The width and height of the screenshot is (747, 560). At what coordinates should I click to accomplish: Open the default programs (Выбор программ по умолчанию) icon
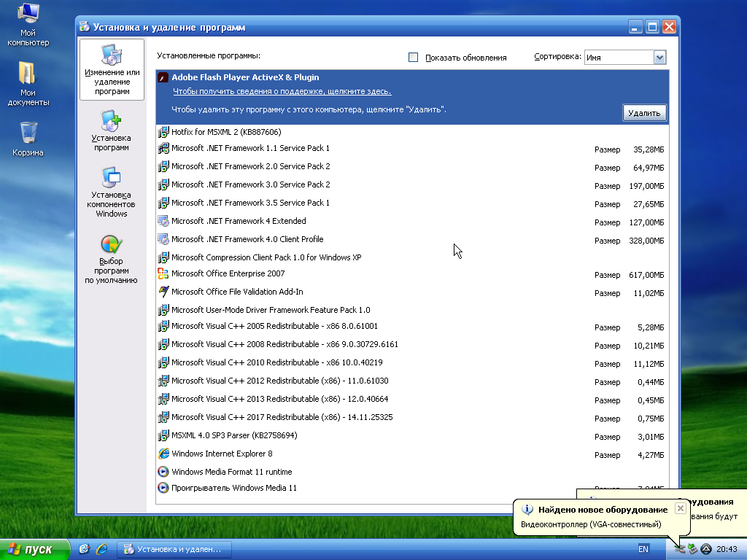point(111,244)
